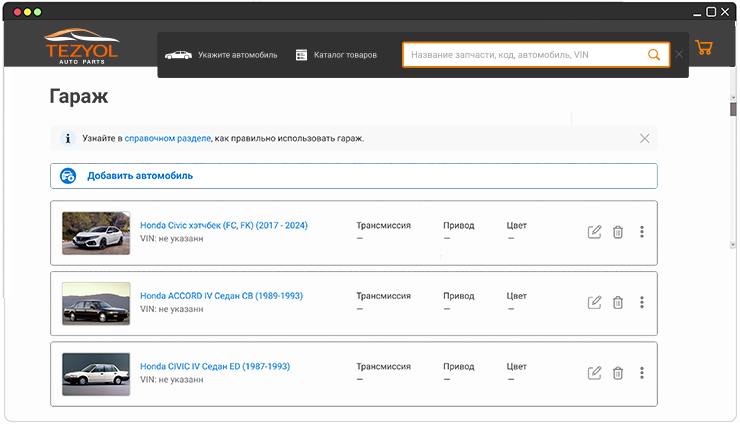740x430 pixels.
Task: Click the info icon in the help banner
Action: pos(68,138)
